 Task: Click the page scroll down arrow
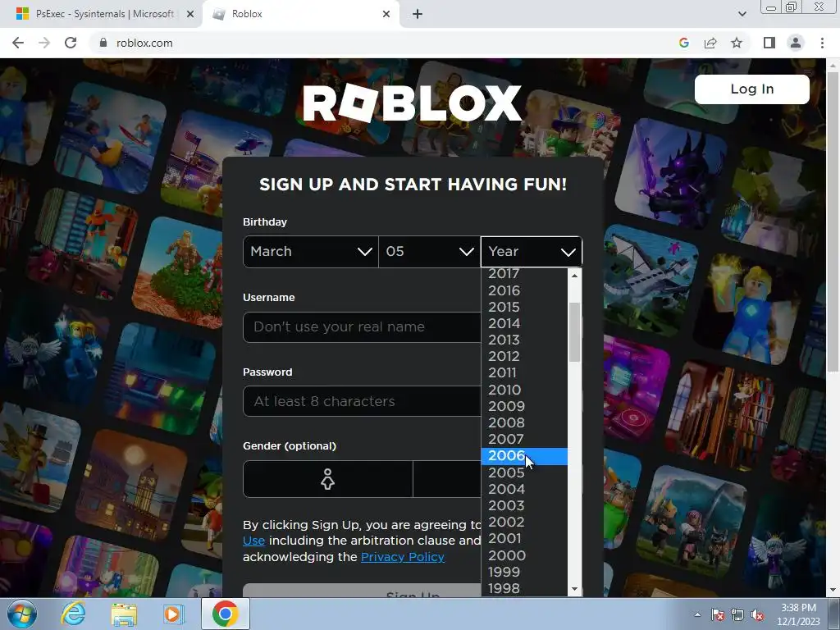[833, 591]
